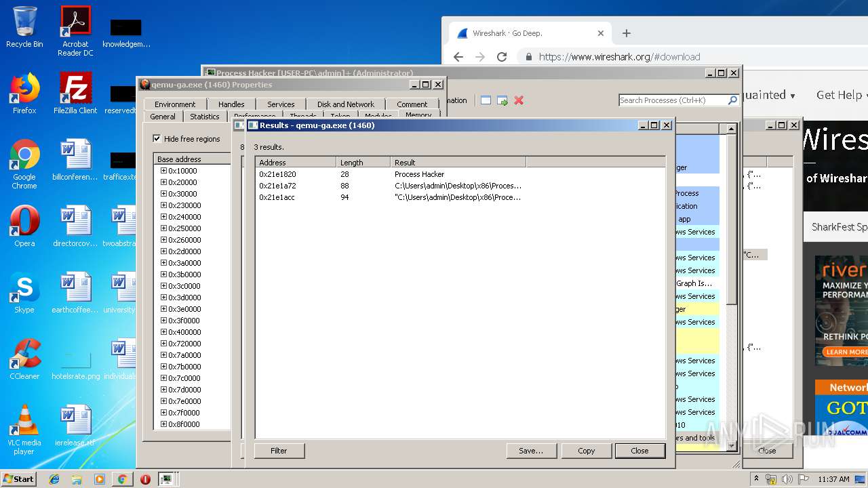
Task: Toggle the Hide free regions checkbox
Action: click(x=157, y=139)
